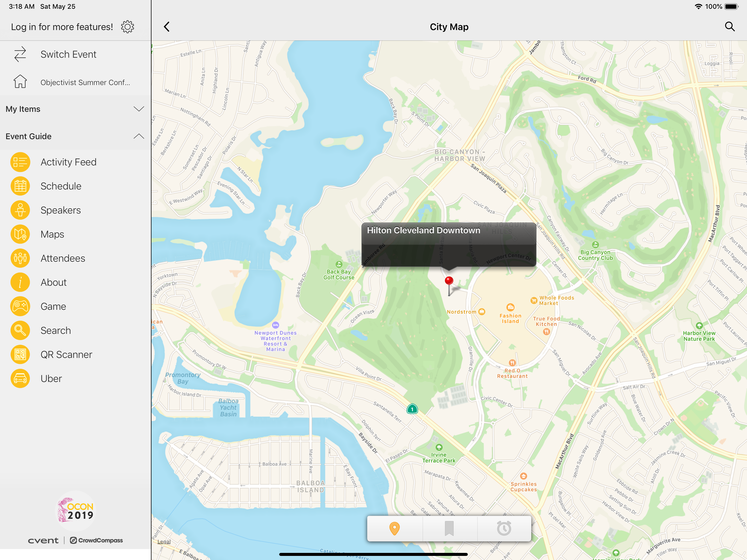The image size is (747, 560).
Task: Select the Attendees menu label
Action: click(x=63, y=258)
